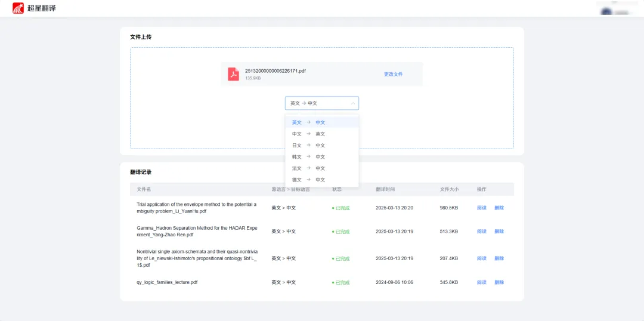Select 中文 → 英文 option
This screenshot has height=321, width=644.
coord(308,134)
